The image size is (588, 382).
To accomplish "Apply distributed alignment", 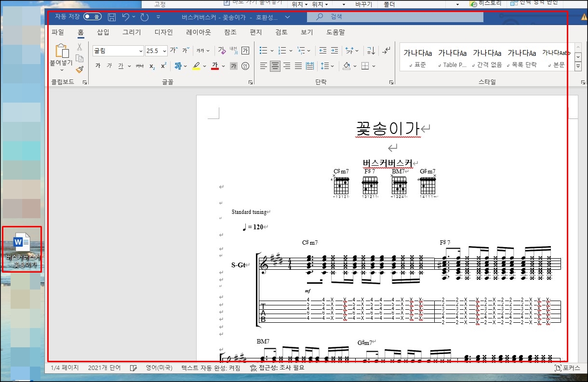I will click(310, 66).
